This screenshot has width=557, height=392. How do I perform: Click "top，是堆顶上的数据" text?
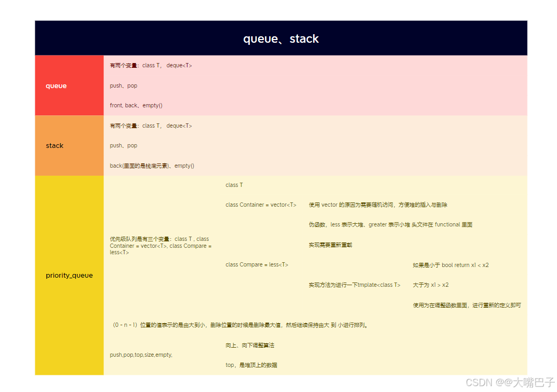[251, 365]
